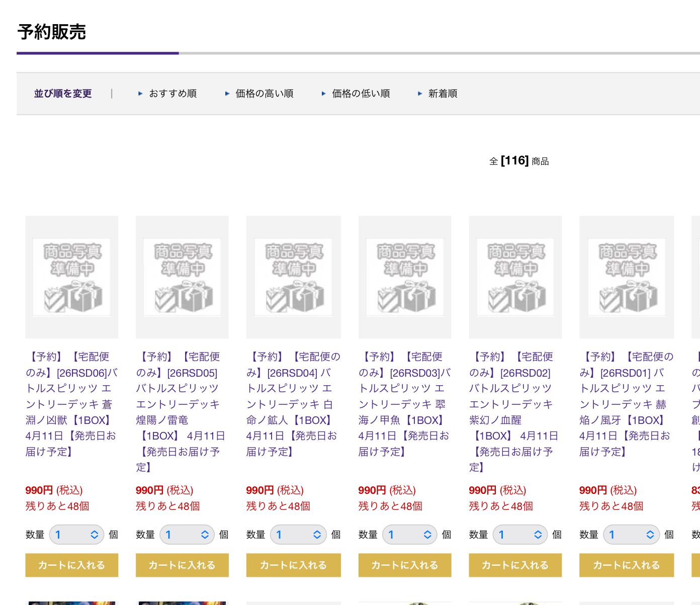Add 26RSD05 煌陽ノ雷竜 deck to cart

point(182,565)
